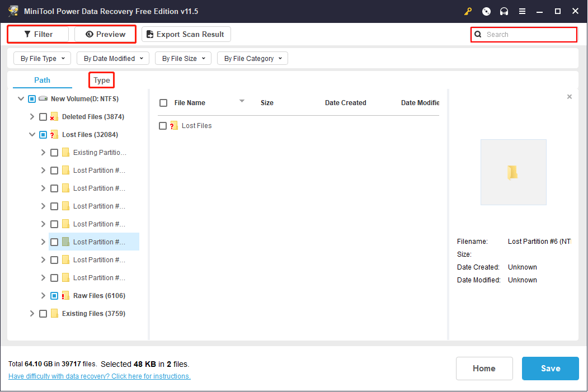The image size is (588, 392).
Task: Click the Save button
Action: (x=550, y=369)
